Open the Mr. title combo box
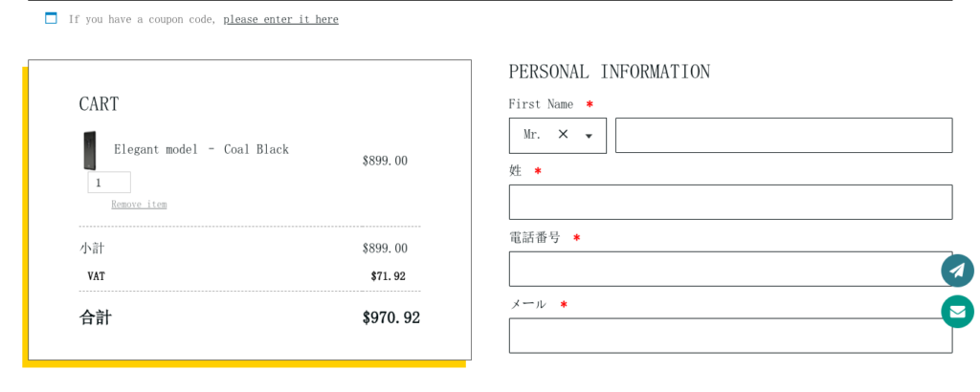Image resolution: width=980 pixels, height=392 pixels. [558, 136]
